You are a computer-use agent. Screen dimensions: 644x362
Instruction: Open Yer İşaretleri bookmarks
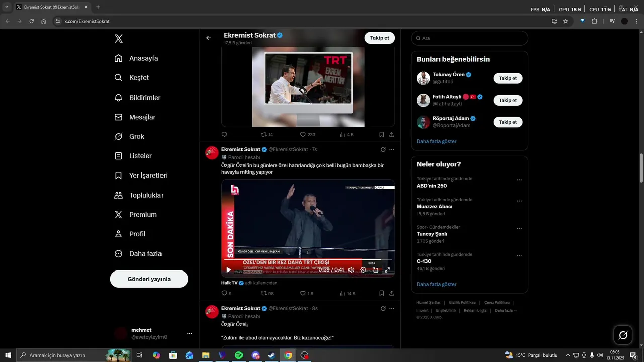coord(141,175)
